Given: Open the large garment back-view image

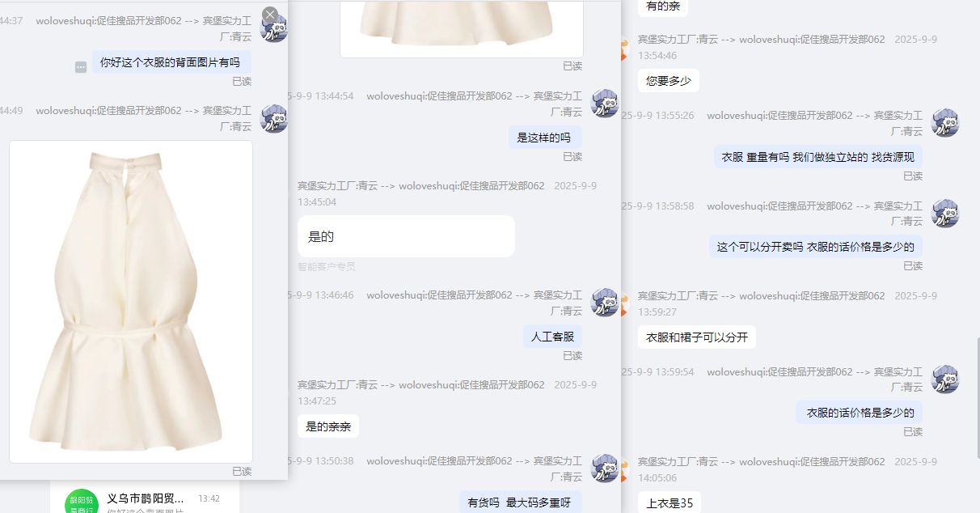Looking at the screenshot, I should point(131,301).
